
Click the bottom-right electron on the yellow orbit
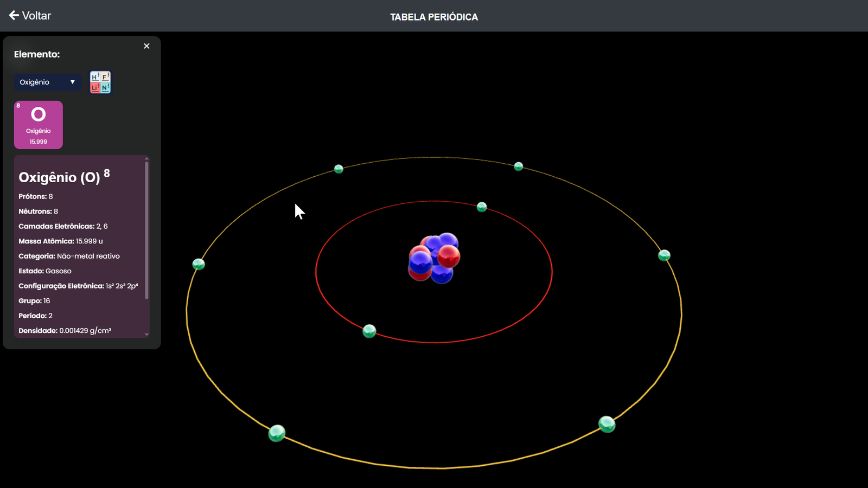click(607, 424)
